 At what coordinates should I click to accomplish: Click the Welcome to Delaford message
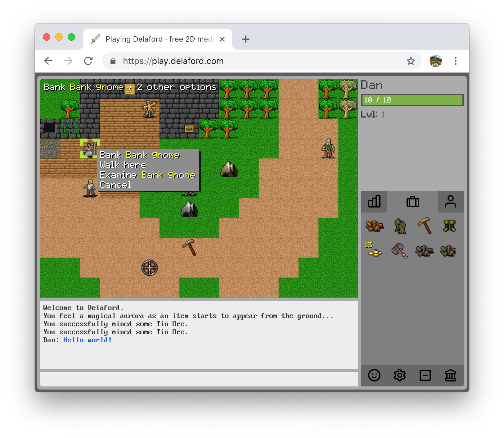pyautogui.click(x=83, y=308)
